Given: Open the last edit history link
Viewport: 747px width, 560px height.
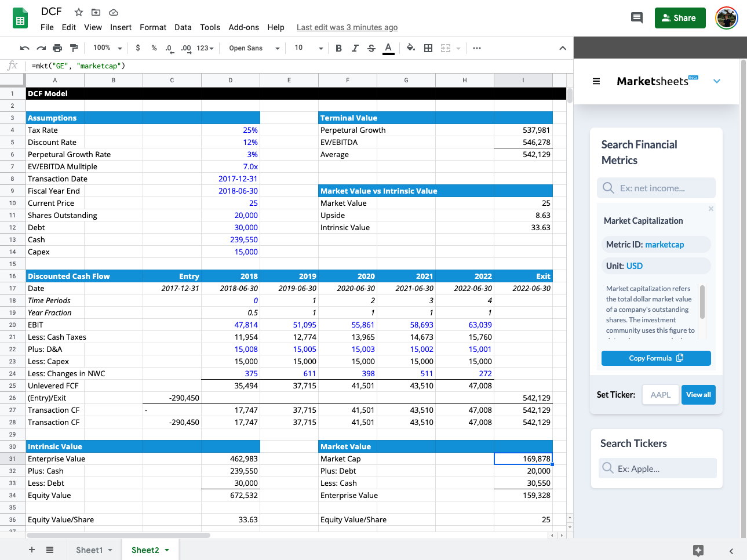Looking at the screenshot, I should pyautogui.click(x=347, y=27).
